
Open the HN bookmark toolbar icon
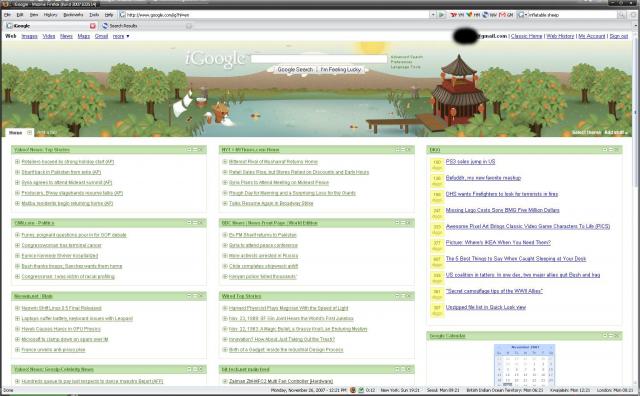tap(473, 15)
